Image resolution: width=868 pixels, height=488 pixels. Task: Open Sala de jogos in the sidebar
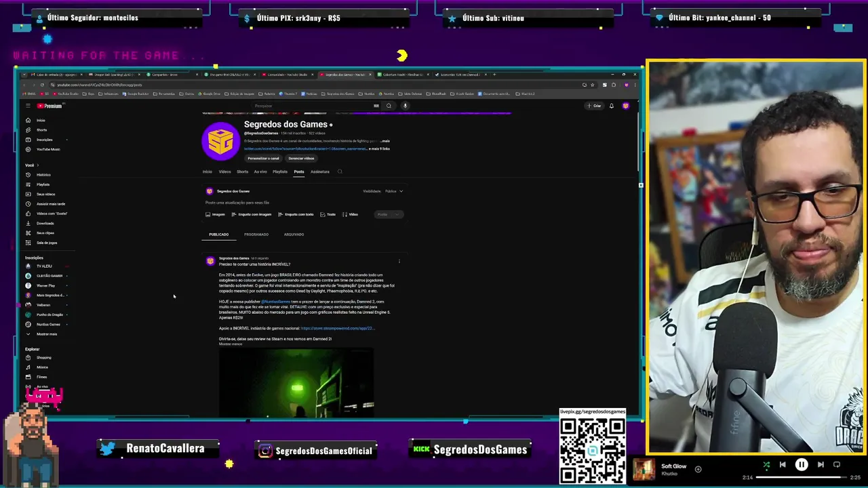[46, 243]
